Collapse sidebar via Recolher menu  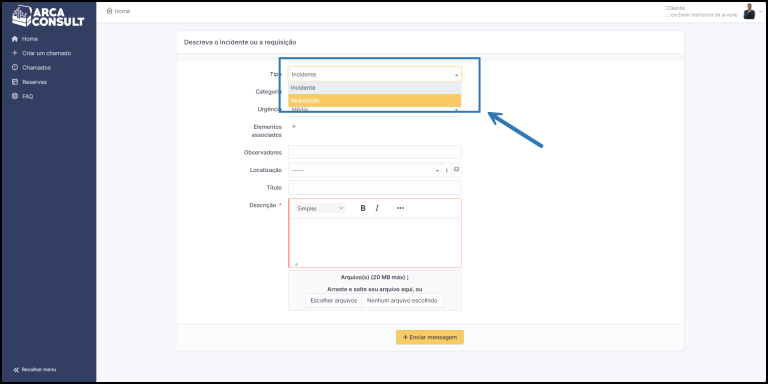click(35, 369)
